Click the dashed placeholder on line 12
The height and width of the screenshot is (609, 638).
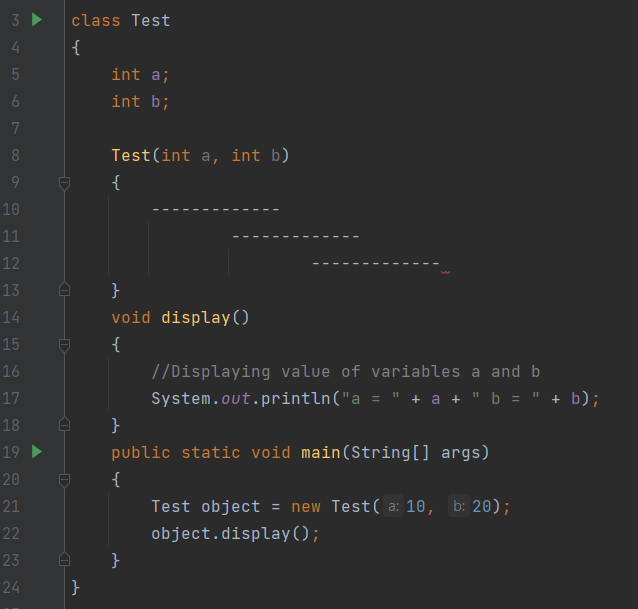click(376, 263)
